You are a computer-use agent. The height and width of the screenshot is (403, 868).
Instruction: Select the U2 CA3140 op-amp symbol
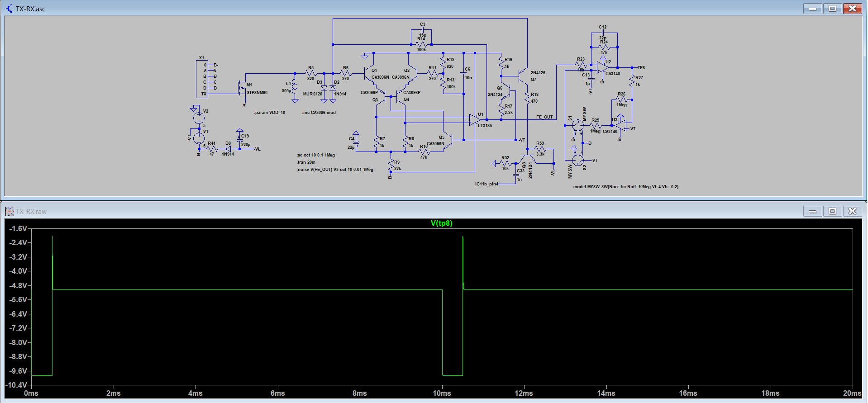(x=603, y=68)
